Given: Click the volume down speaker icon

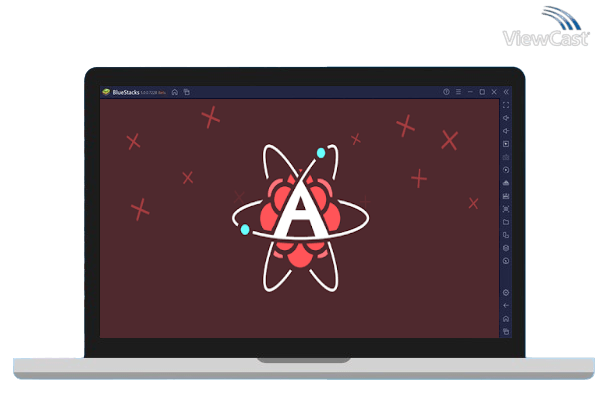Looking at the screenshot, I should pos(506,131).
